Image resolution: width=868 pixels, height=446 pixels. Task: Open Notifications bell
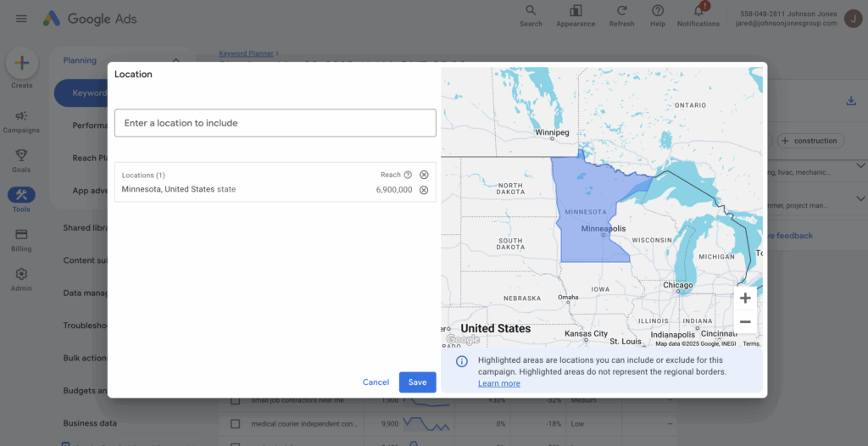[698, 16]
